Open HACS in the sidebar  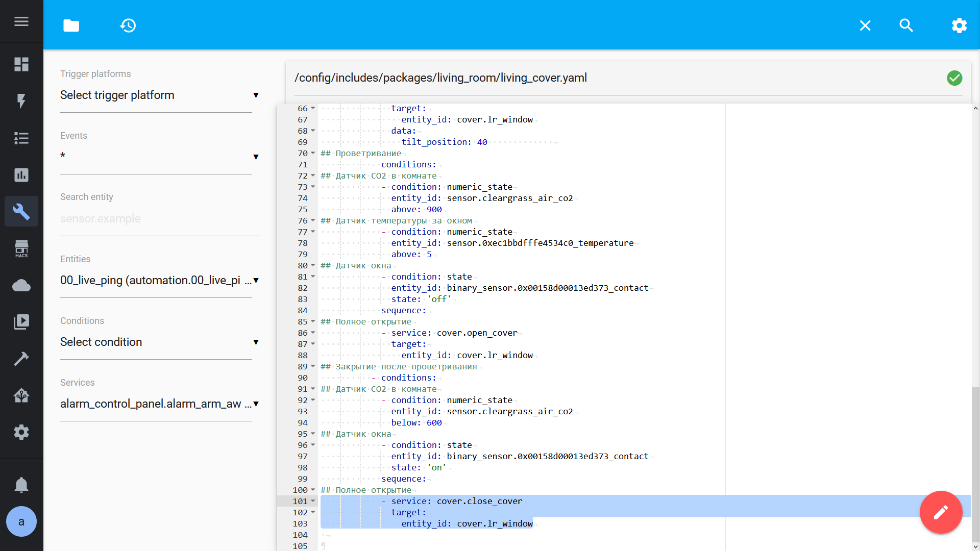(x=21, y=249)
